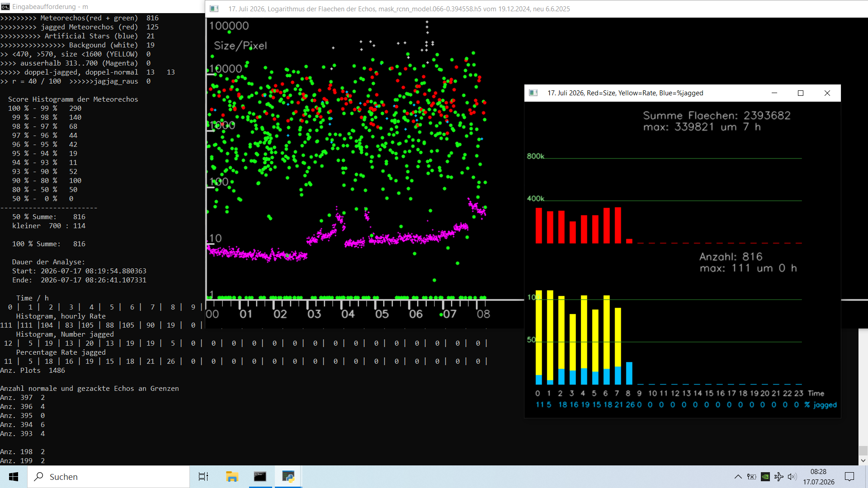Click the 'max: 339821 um 7 h' text
Viewport: 868px width, 488px height.
[702, 127]
